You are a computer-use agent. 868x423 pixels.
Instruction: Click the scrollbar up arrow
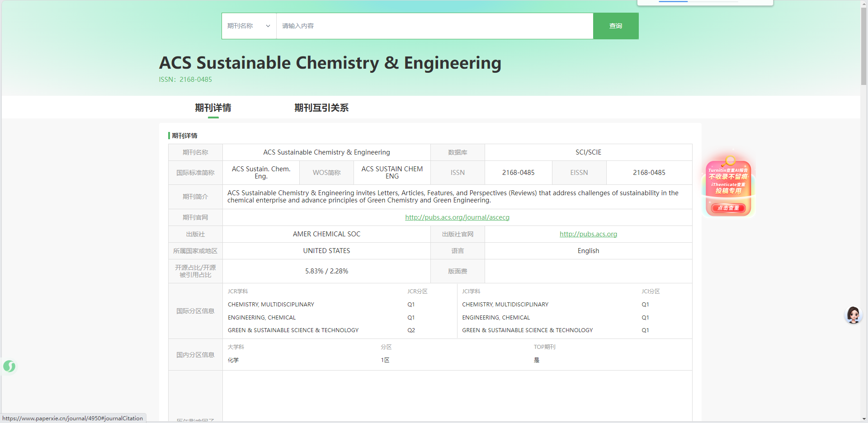click(x=864, y=4)
